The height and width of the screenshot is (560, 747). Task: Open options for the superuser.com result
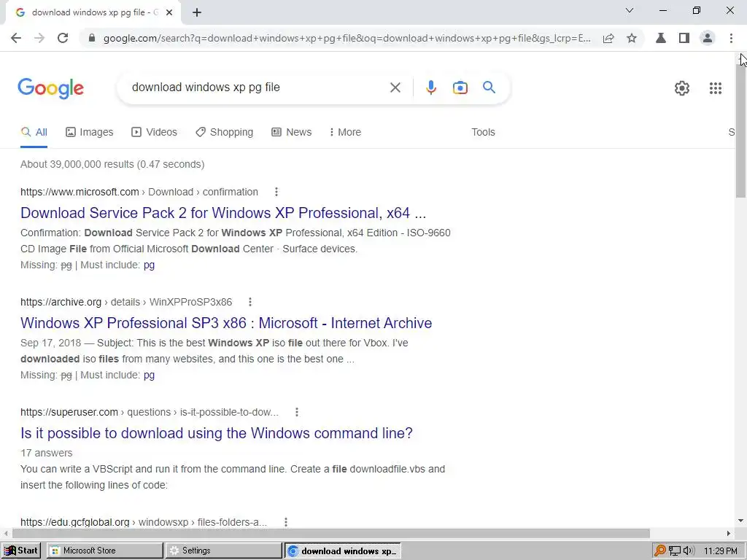click(297, 412)
